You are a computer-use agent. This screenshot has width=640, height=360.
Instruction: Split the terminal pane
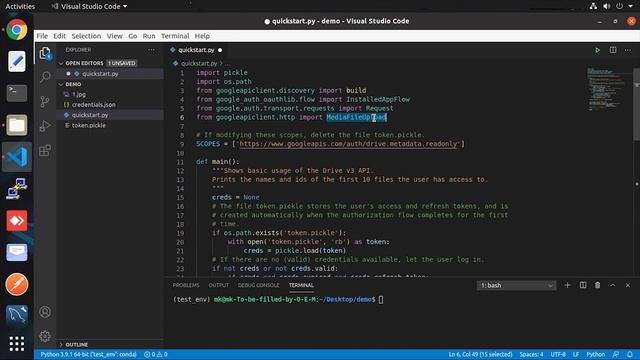[583, 285]
